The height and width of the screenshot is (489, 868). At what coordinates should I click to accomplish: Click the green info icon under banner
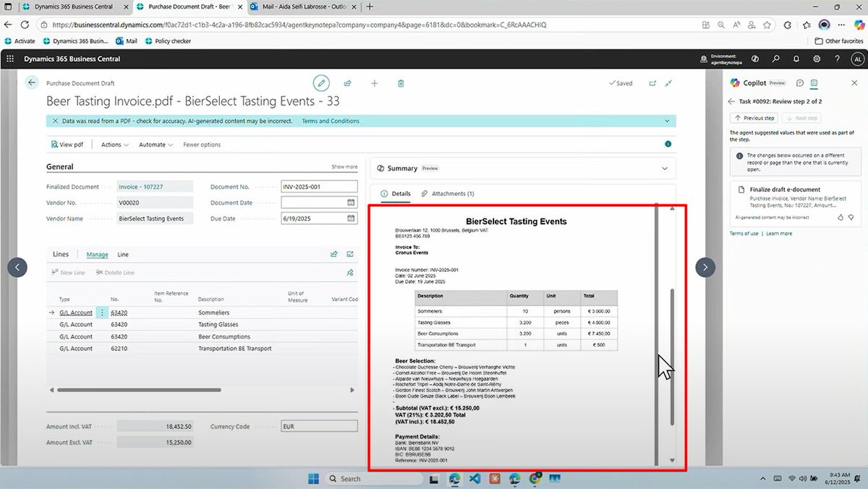668,144
